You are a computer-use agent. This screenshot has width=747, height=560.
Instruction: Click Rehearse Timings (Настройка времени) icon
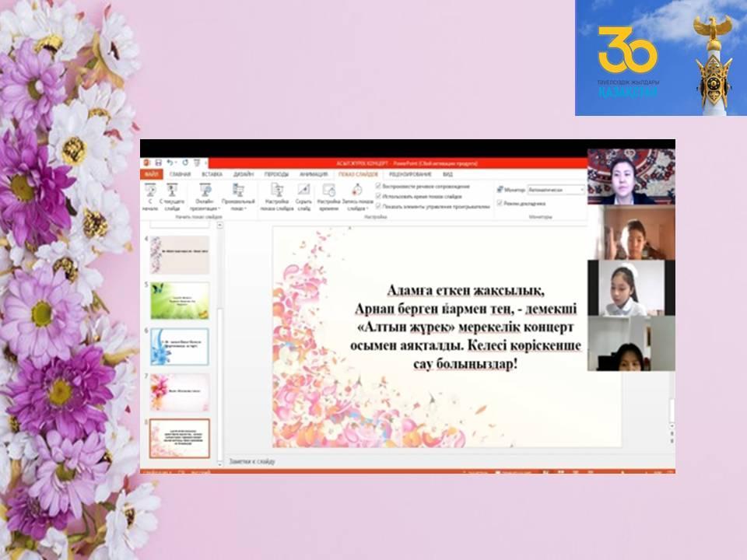(x=328, y=191)
